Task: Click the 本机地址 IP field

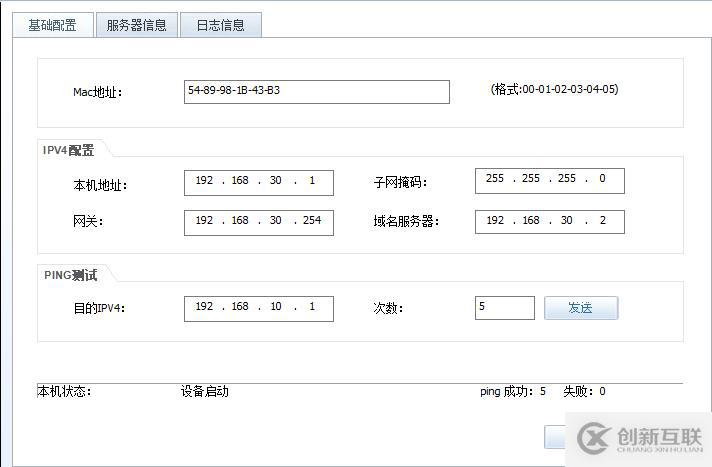Action: pos(259,183)
